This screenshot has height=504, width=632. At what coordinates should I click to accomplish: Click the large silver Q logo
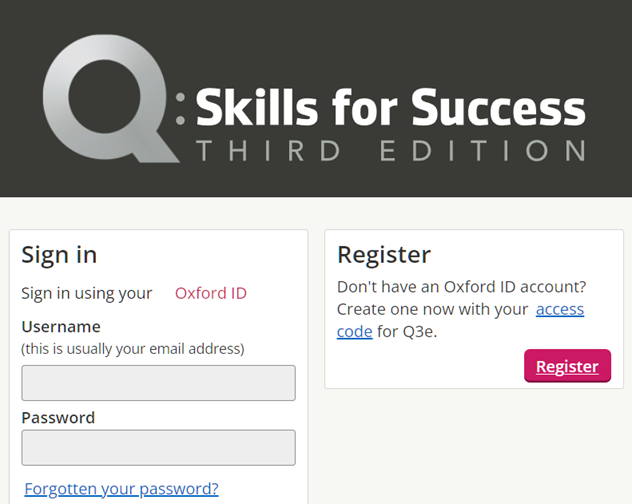pyautogui.click(x=109, y=99)
